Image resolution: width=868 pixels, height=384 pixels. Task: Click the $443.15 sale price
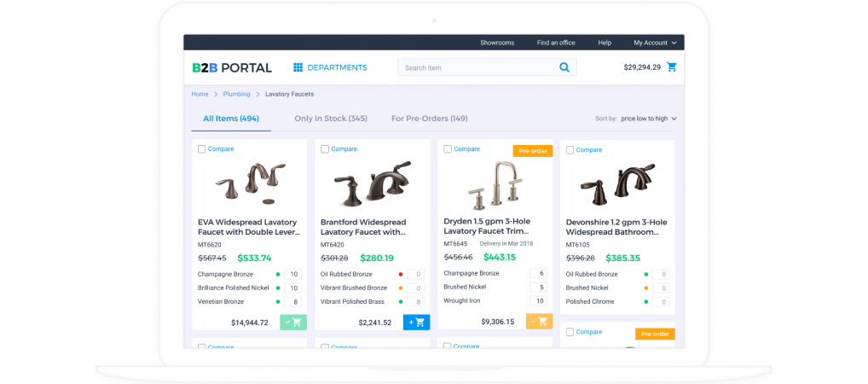coord(500,257)
